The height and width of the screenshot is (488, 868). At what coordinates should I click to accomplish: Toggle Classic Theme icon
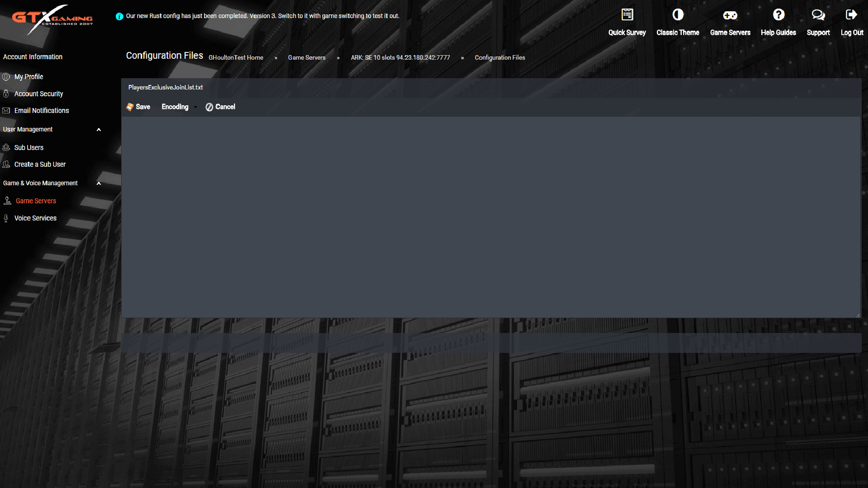click(677, 15)
